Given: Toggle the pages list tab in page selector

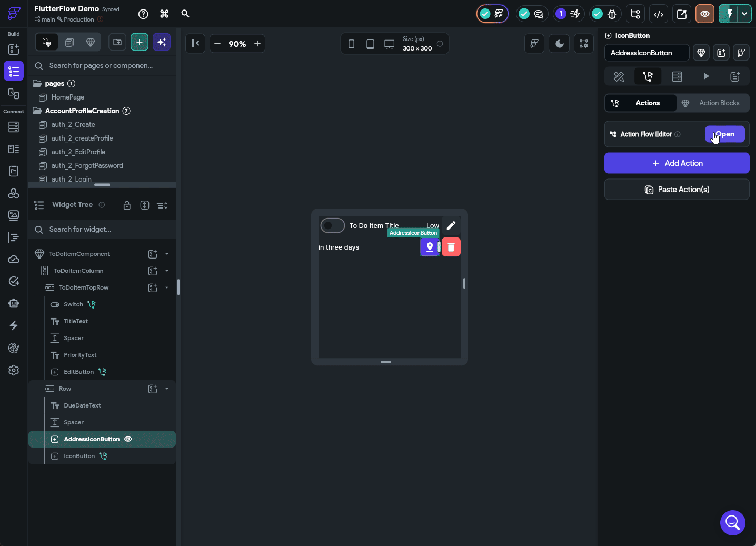Looking at the screenshot, I should click(69, 42).
